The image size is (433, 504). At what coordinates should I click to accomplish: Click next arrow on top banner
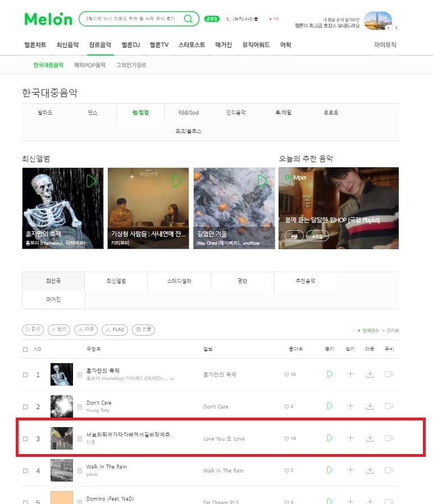click(396, 28)
